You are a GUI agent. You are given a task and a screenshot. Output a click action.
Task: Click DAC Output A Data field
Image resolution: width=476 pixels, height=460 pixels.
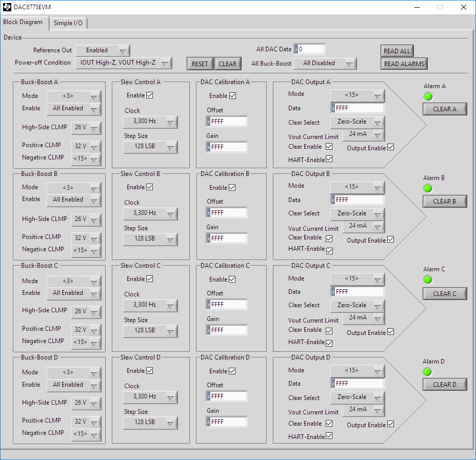click(x=357, y=108)
